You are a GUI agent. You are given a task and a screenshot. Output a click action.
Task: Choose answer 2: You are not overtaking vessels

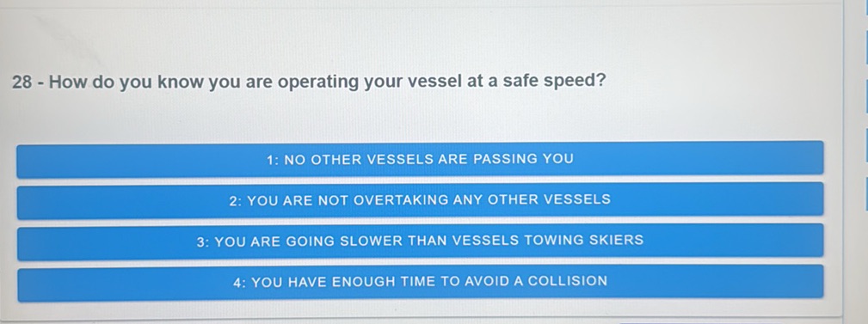(x=420, y=200)
